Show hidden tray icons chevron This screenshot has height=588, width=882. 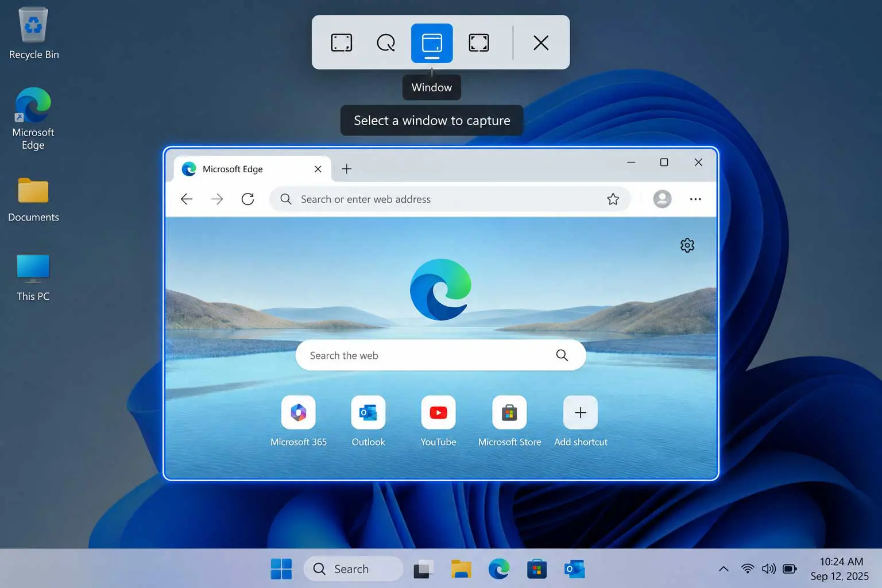[x=724, y=569]
